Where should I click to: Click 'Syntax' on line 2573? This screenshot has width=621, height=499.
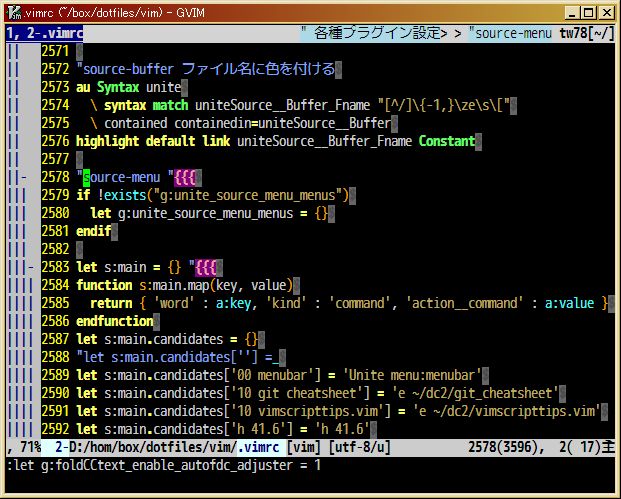click(x=118, y=87)
